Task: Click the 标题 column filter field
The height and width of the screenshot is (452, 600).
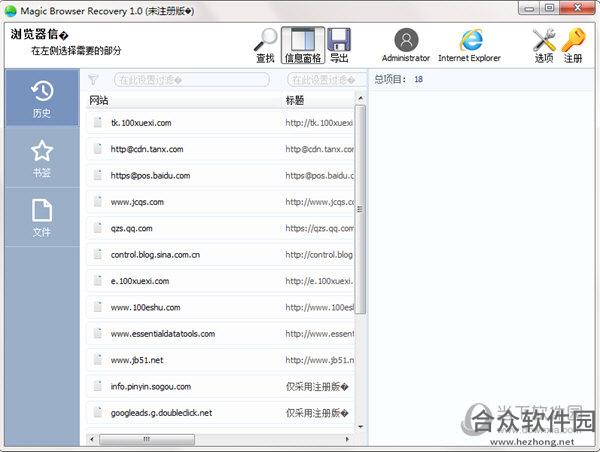Action: (326, 80)
